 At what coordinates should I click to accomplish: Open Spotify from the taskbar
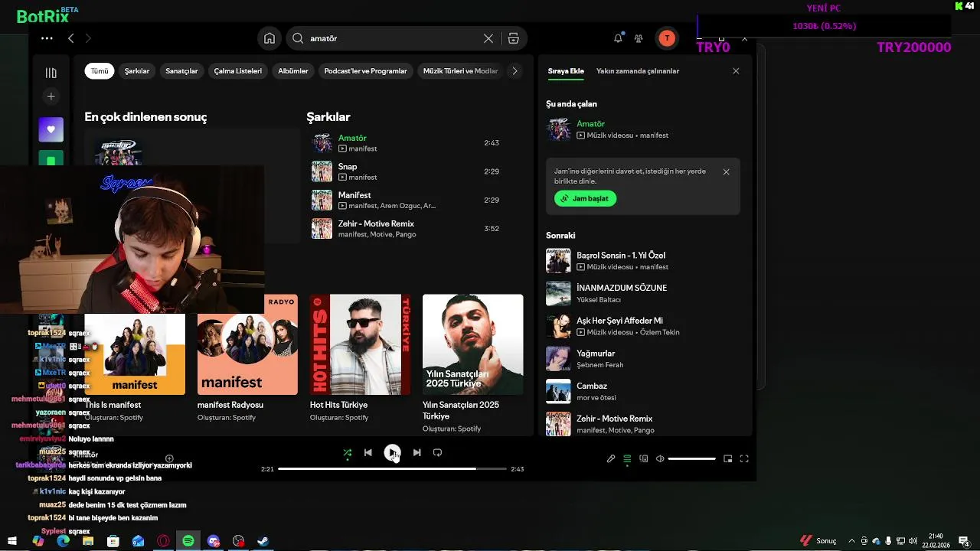(x=188, y=541)
